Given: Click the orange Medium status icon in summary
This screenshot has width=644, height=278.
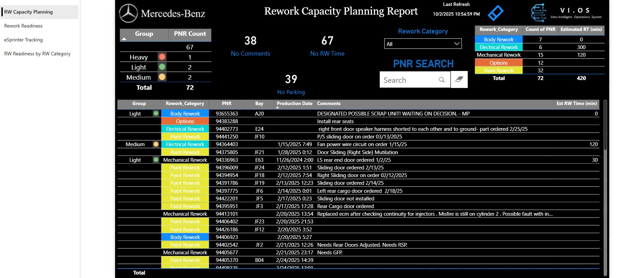Looking at the screenshot, I should 162,77.
